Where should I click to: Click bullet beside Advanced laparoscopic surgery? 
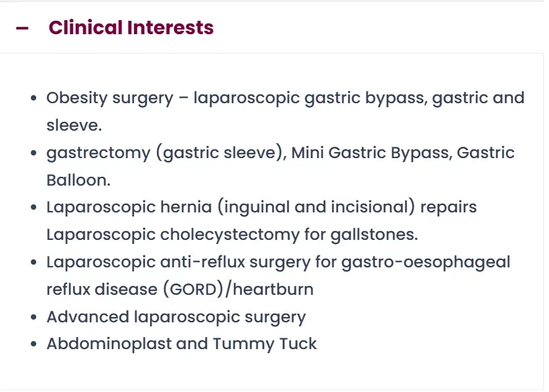(x=34, y=318)
